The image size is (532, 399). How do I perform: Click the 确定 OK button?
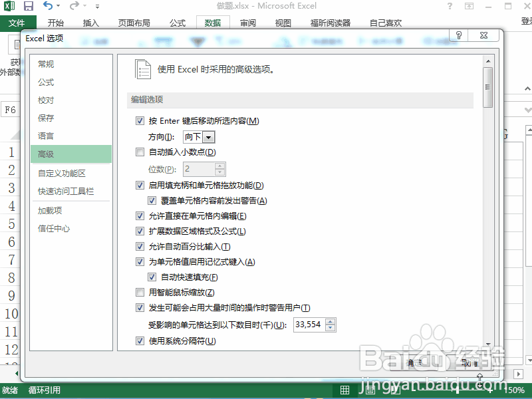(x=414, y=363)
